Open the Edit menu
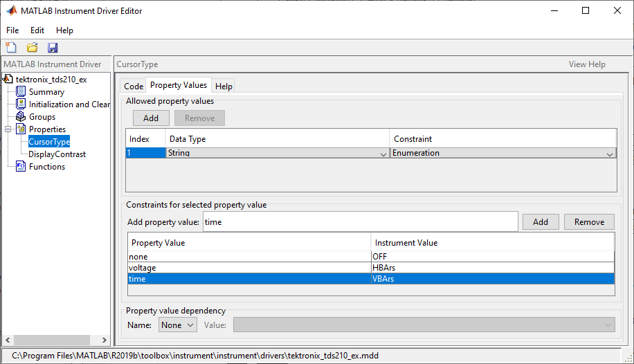Viewport: 634px width, 364px height. (x=37, y=30)
